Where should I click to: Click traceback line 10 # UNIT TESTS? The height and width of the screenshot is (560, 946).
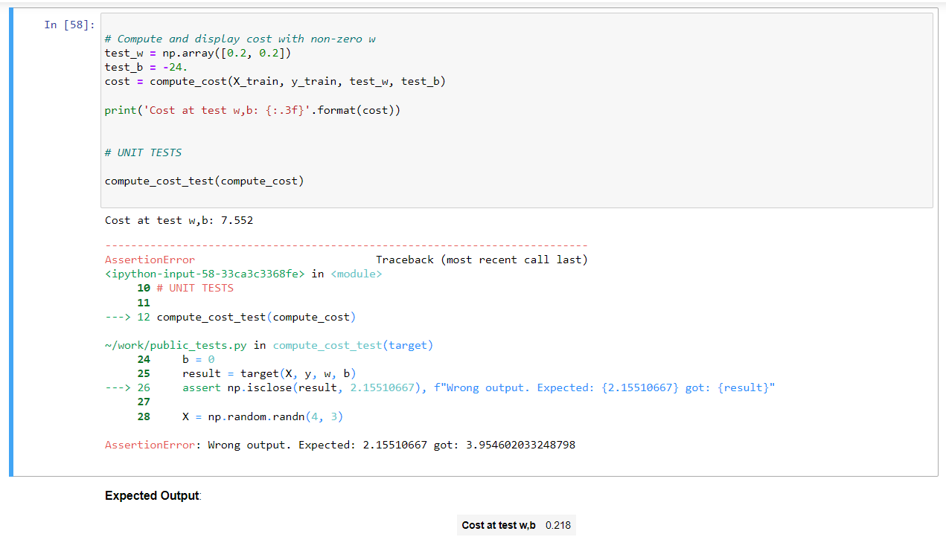[185, 288]
